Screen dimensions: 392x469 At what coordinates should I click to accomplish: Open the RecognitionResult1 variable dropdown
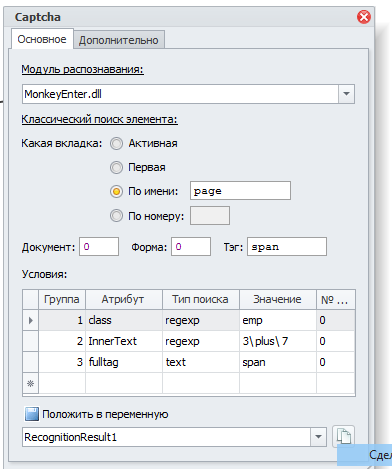tap(318, 437)
